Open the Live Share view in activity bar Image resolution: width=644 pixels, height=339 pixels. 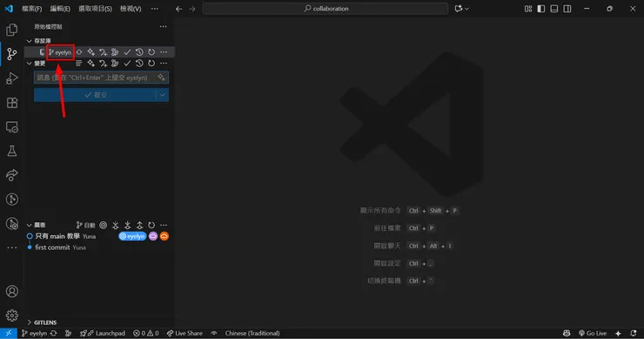point(12,175)
